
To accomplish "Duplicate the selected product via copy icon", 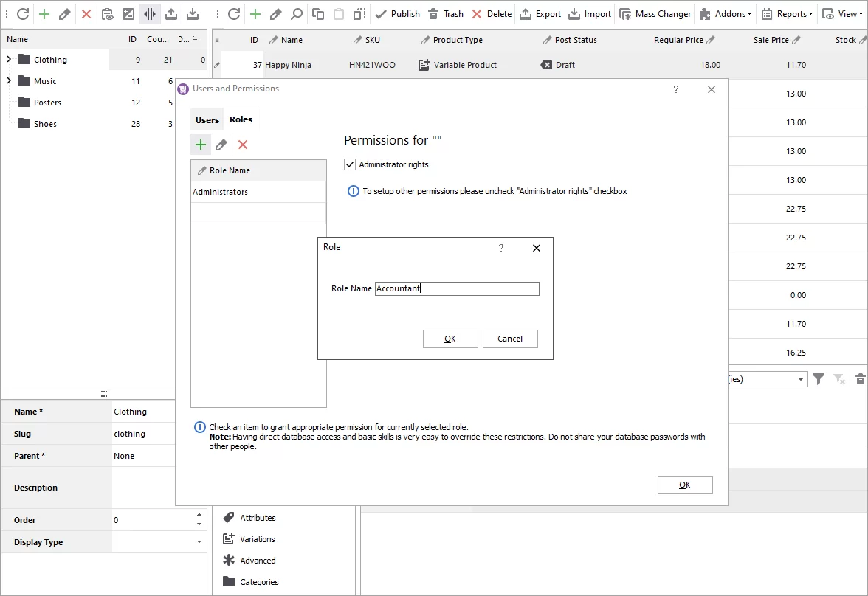I will pos(318,13).
